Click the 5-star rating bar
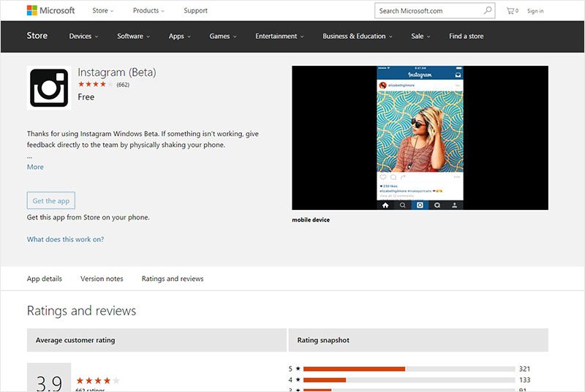This screenshot has height=392, width=585. tap(409, 369)
